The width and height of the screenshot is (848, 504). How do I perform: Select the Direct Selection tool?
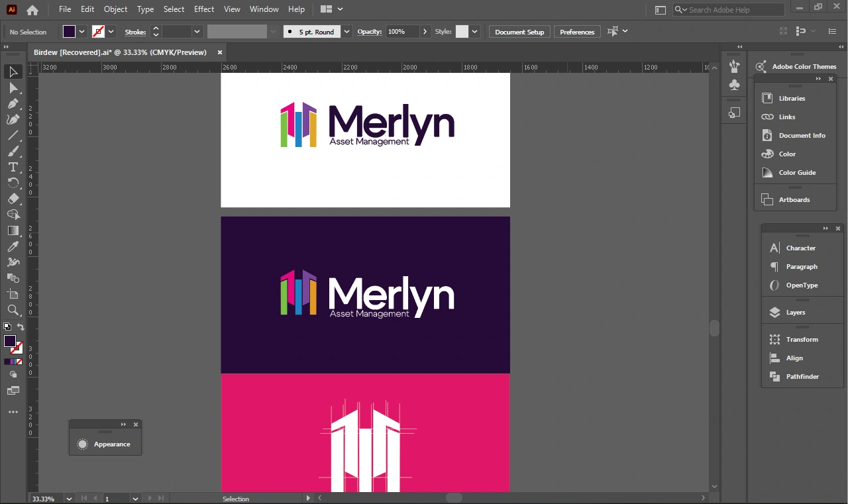pyautogui.click(x=13, y=87)
